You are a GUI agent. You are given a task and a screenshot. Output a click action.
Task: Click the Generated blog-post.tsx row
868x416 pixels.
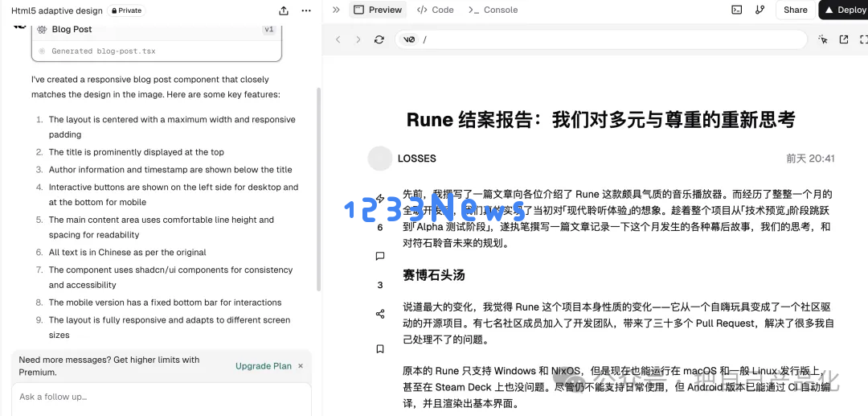pyautogui.click(x=157, y=51)
